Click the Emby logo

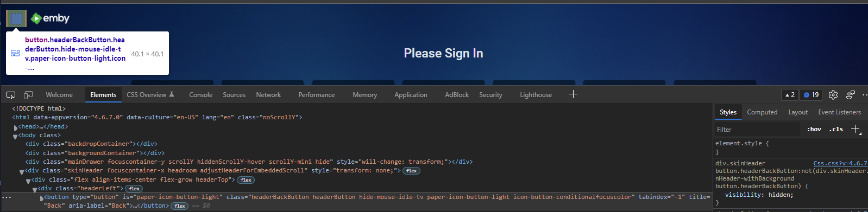(x=51, y=18)
